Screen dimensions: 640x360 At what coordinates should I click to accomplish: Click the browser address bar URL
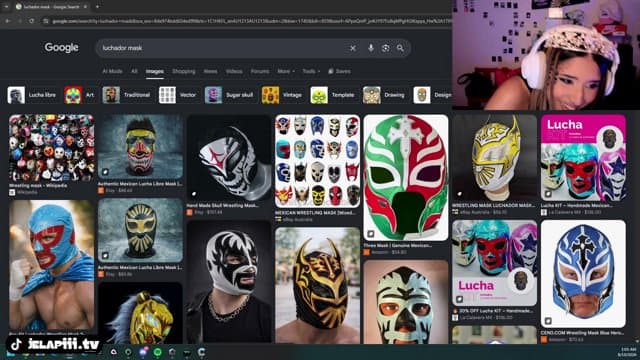click(251, 21)
